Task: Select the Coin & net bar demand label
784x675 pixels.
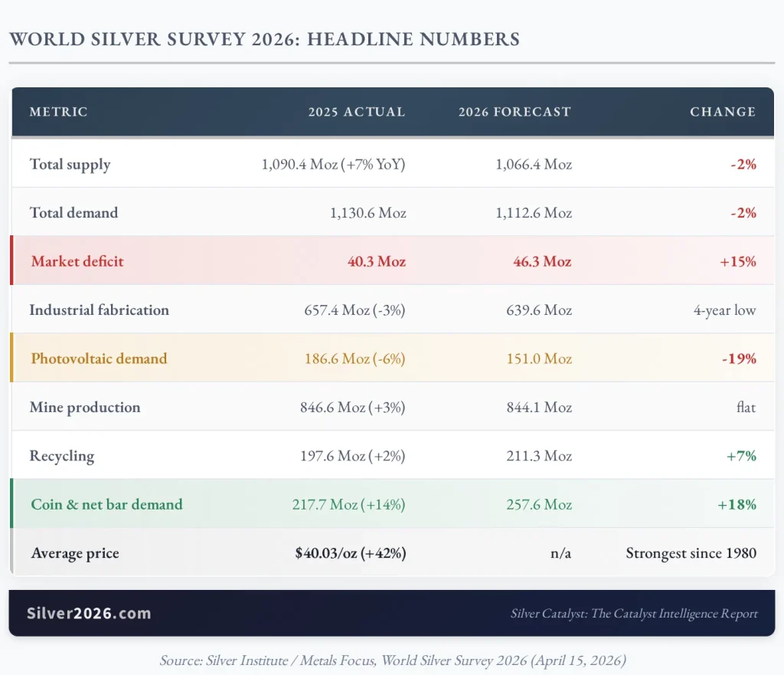Action: coord(107,504)
